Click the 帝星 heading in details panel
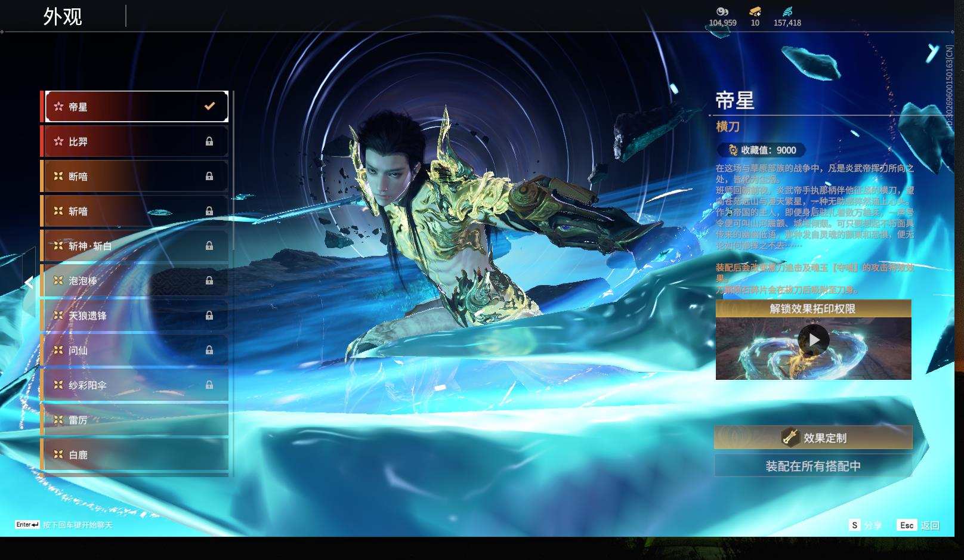The width and height of the screenshot is (964, 560). pos(735,100)
